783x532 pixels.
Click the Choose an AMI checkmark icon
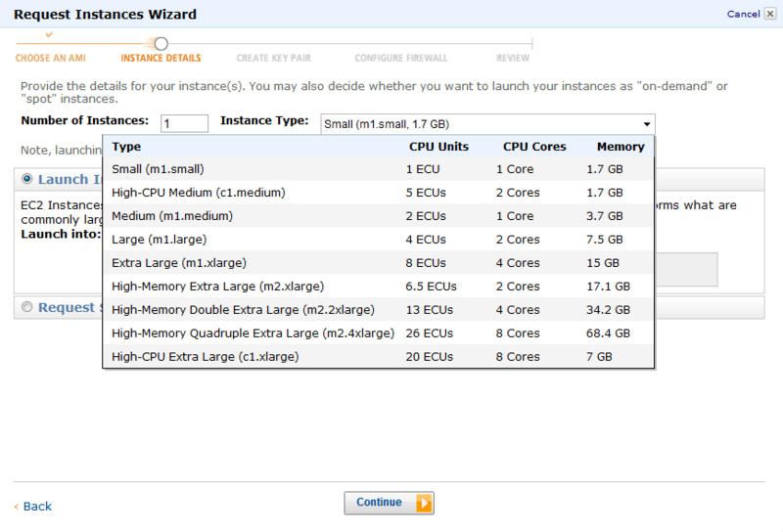point(49,35)
